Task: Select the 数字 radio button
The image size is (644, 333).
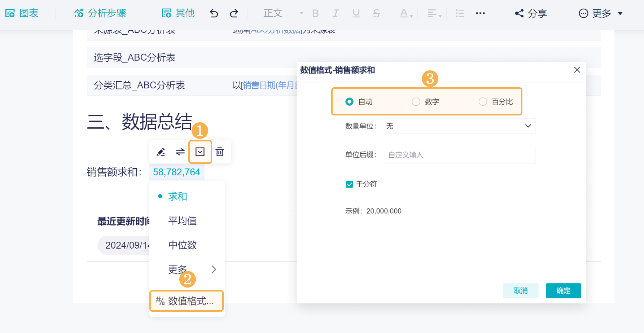Action: [x=416, y=101]
